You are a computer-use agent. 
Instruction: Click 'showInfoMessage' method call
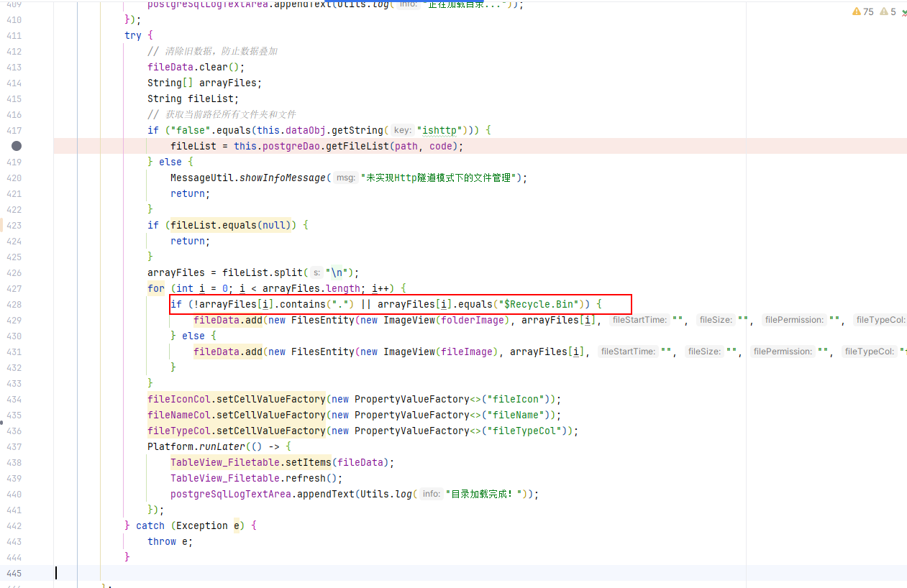283,178
